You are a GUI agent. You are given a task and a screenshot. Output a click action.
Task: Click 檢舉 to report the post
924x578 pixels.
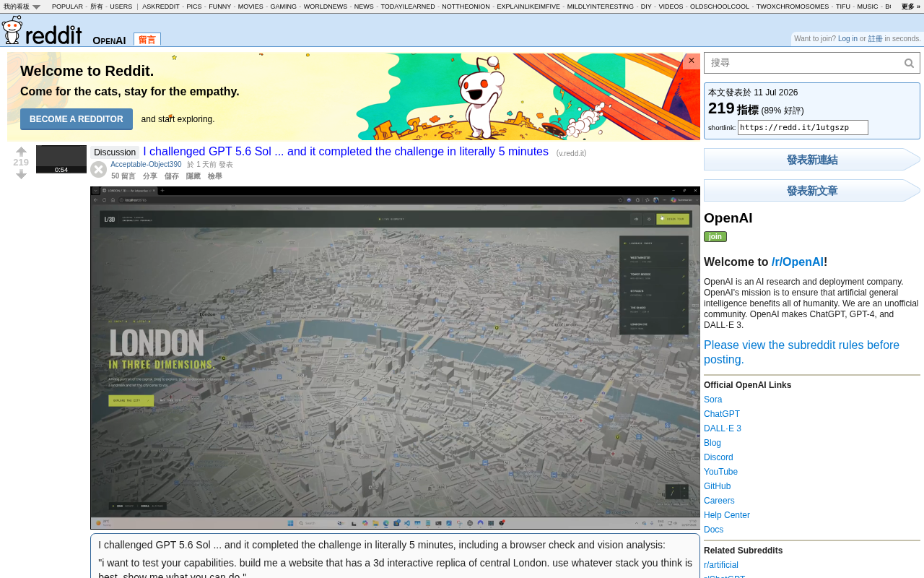[x=215, y=176]
